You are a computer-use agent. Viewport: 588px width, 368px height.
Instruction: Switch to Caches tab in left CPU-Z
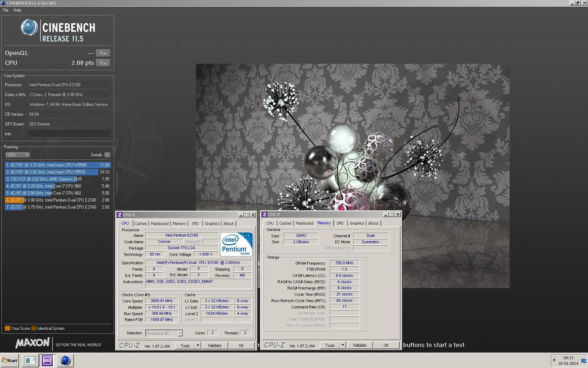(x=141, y=224)
